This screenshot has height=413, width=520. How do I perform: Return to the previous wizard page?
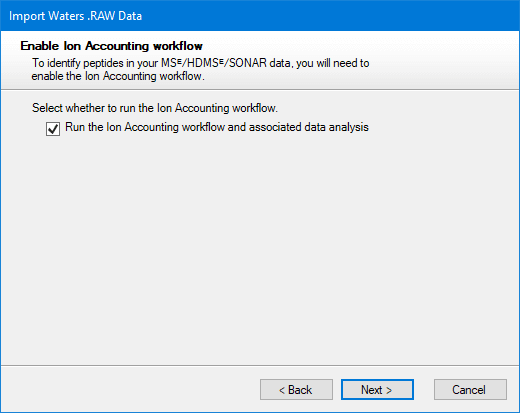[296, 389]
